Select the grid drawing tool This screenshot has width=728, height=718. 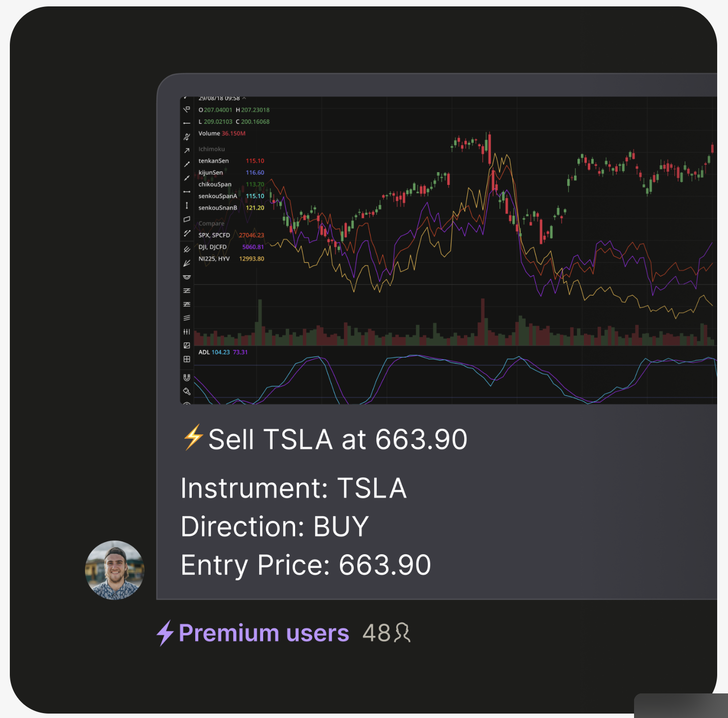(187, 359)
